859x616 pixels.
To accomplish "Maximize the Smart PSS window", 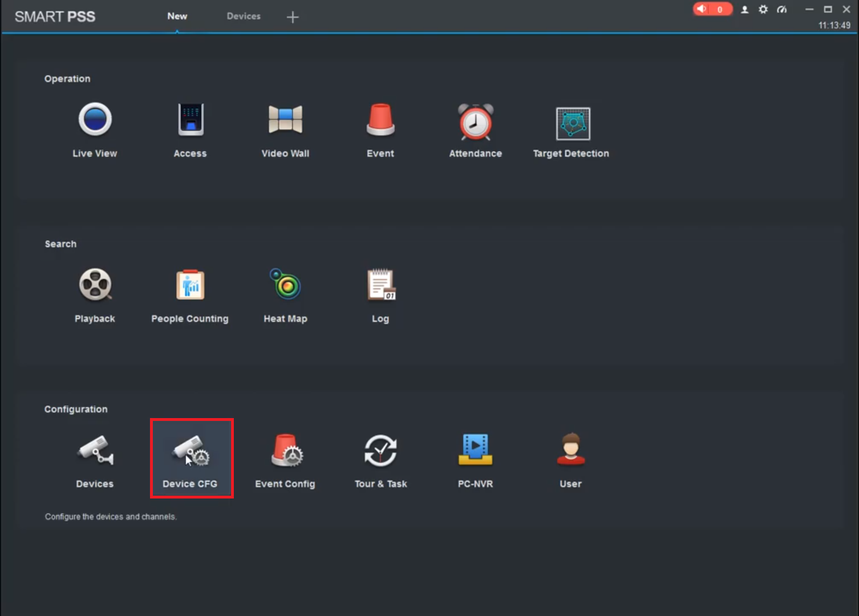I will (x=828, y=9).
